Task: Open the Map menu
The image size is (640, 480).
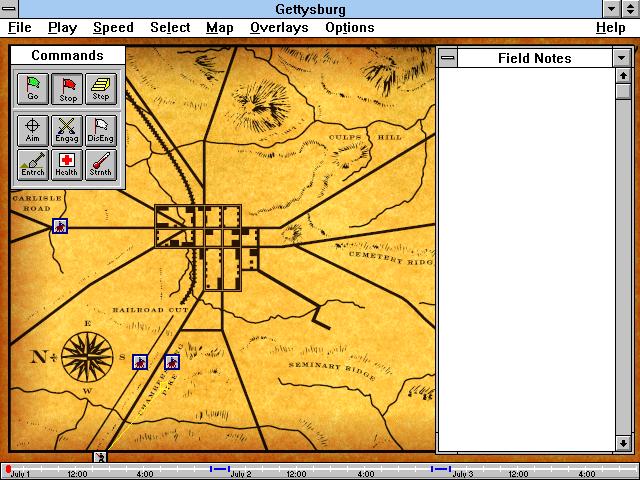Action: pyautogui.click(x=220, y=28)
